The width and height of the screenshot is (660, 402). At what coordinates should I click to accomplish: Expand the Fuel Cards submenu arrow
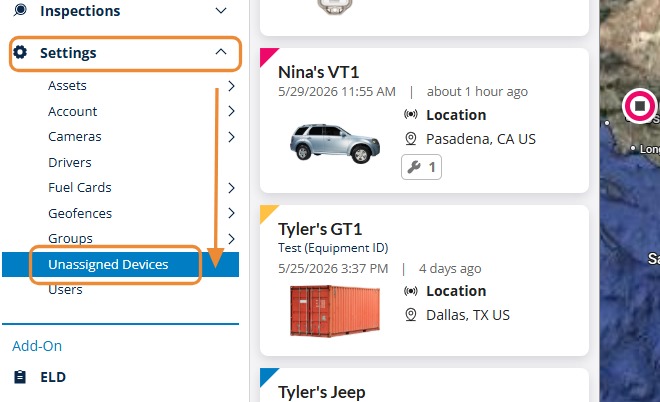[231, 188]
